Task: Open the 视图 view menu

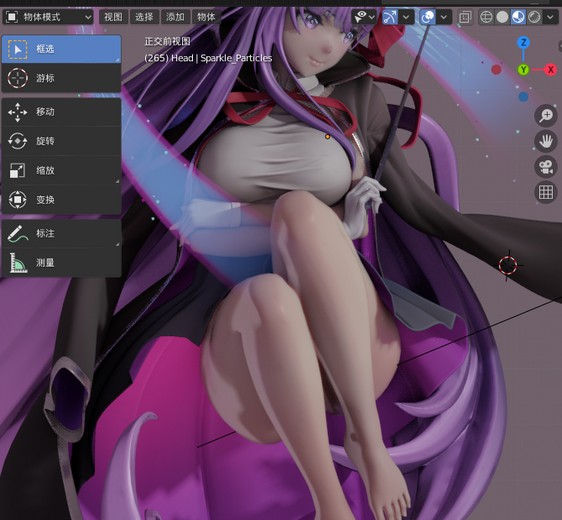Action: coord(113,17)
